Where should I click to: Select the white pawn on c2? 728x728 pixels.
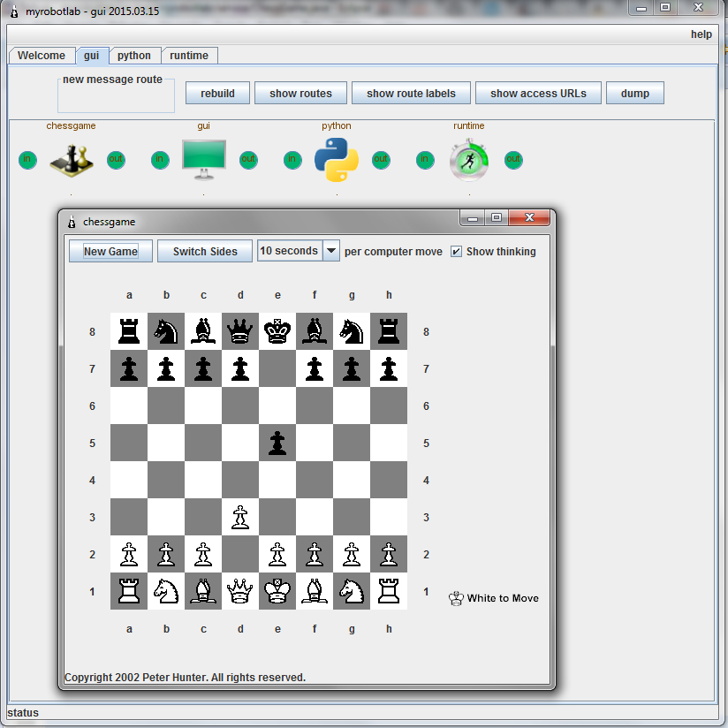203,554
